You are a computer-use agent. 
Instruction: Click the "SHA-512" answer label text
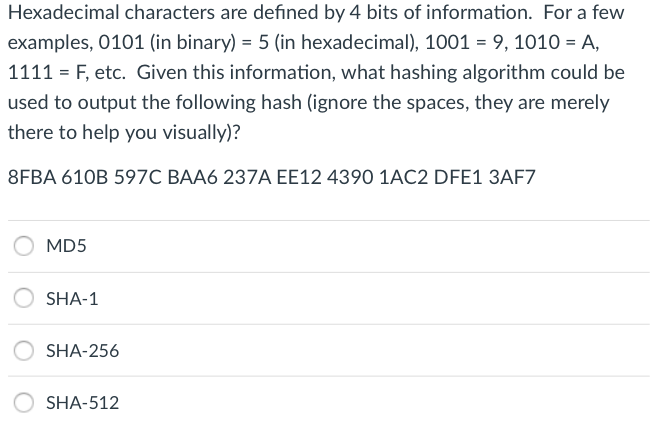click(x=82, y=403)
